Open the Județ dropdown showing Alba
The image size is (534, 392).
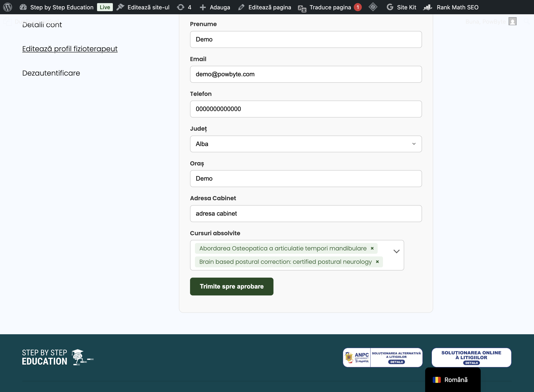(306, 144)
